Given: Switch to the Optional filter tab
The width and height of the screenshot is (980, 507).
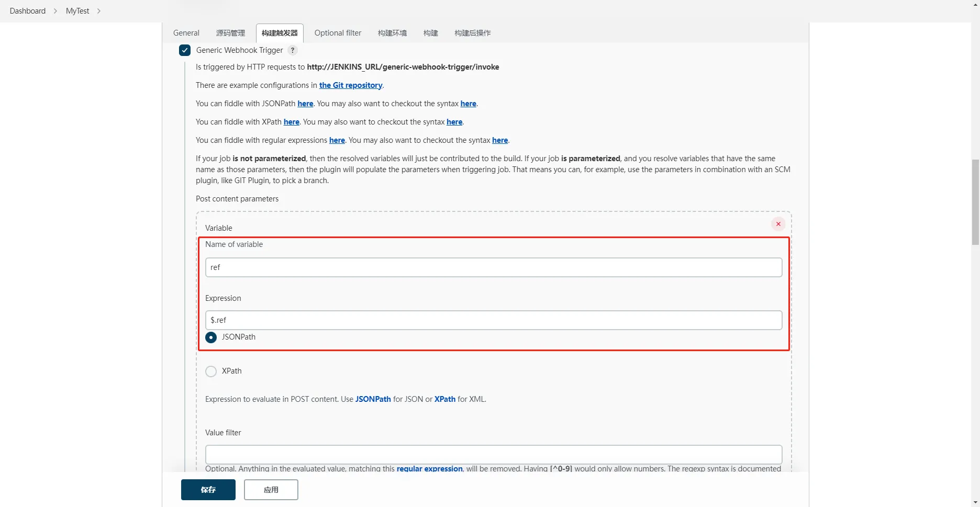Looking at the screenshot, I should (338, 33).
